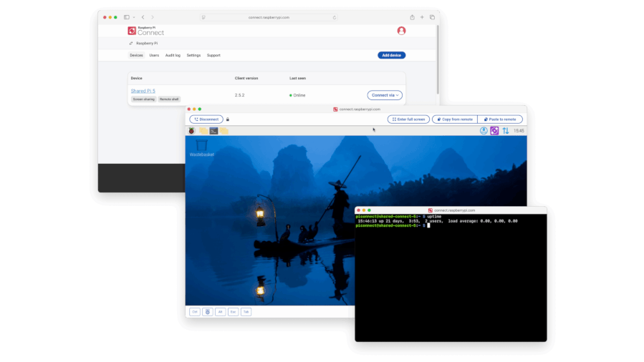Switch to the Audit log tab
The height and width of the screenshot is (362, 644).
click(x=173, y=55)
